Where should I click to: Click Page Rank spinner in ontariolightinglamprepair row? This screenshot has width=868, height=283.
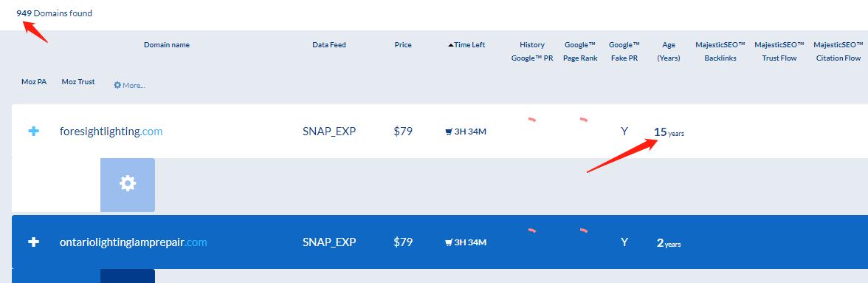[x=583, y=230]
